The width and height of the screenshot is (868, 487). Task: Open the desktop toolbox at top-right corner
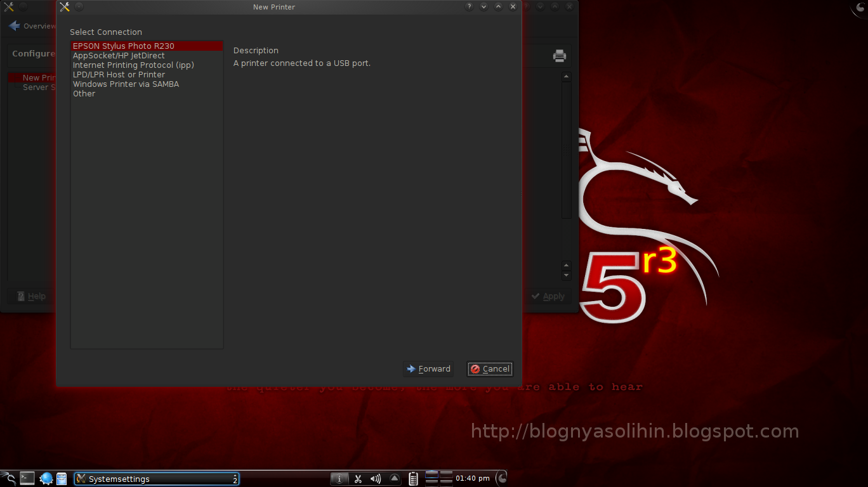click(x=860, y=8)
